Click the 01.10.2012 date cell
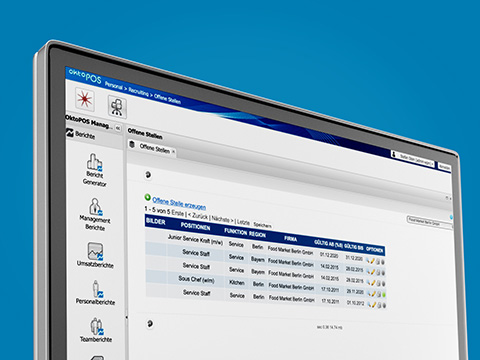 [x=356, y=303]
